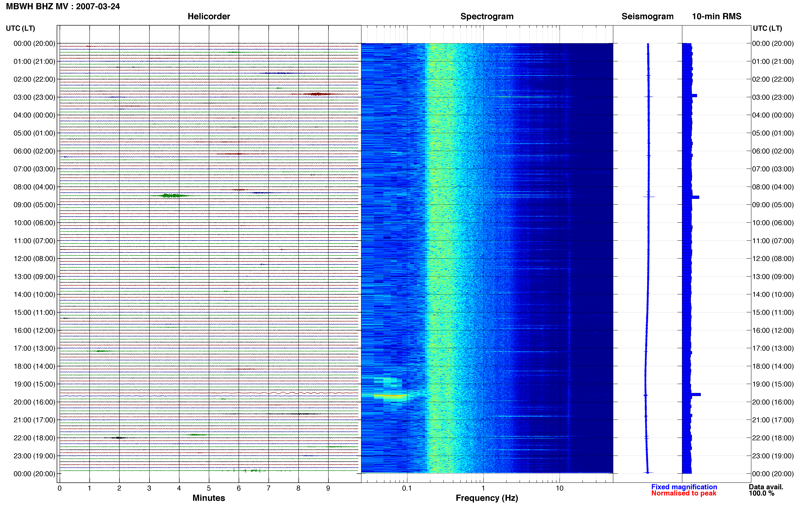Click the left 'UTC (LT)' axis label
The height and width of the screenshot is (508, 812).
click(21, 28)
